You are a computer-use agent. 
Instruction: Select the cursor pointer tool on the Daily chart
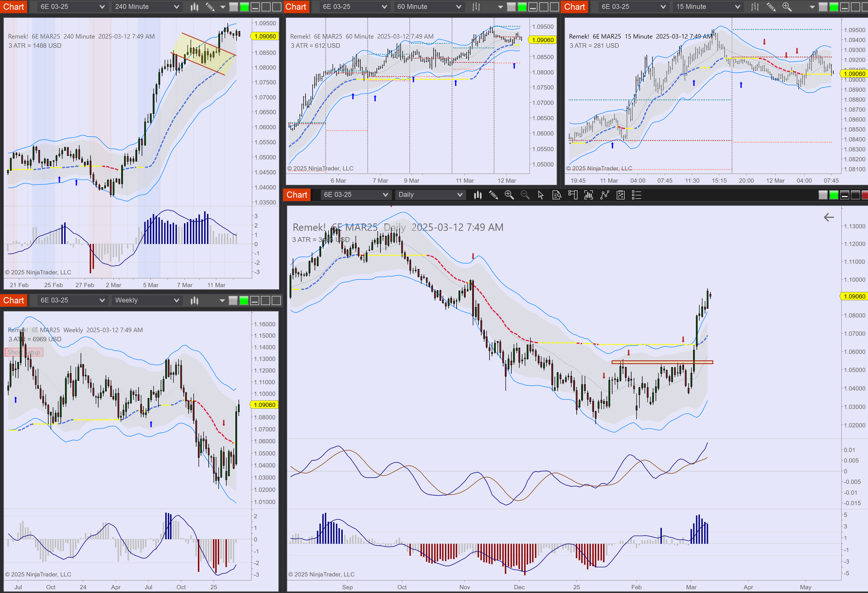(x=541, y=194)
